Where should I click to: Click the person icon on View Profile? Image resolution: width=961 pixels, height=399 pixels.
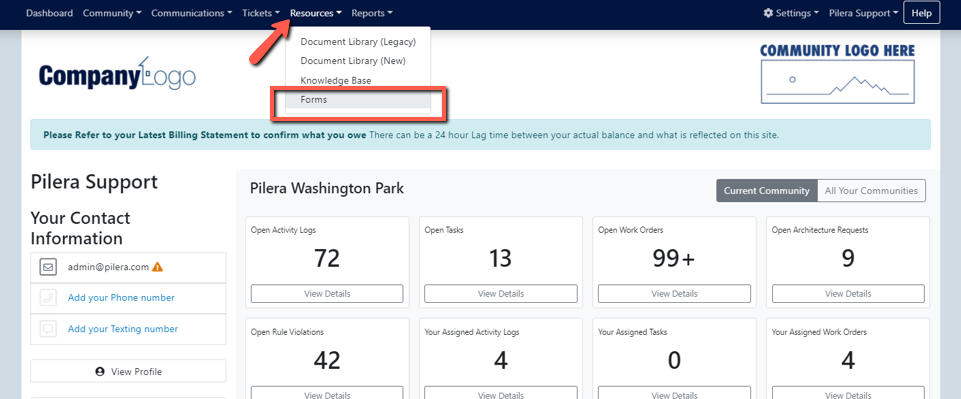pos(100,371)
